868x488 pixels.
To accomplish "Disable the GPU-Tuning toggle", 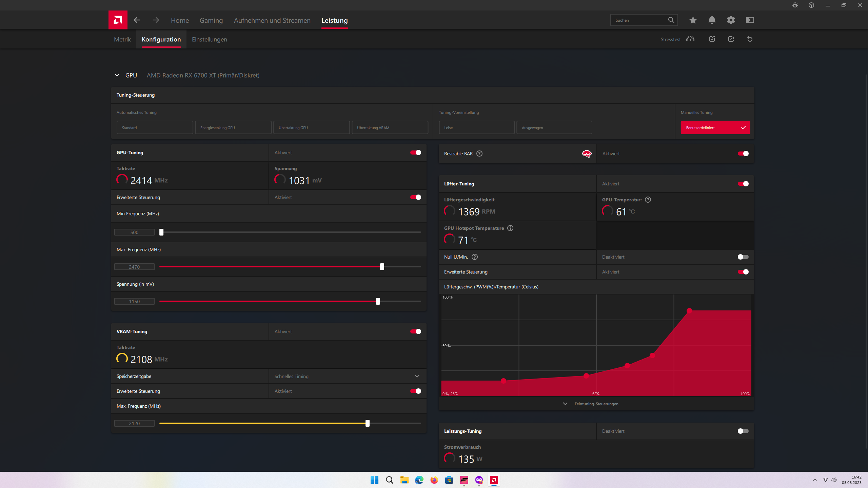I will point(415,152).
